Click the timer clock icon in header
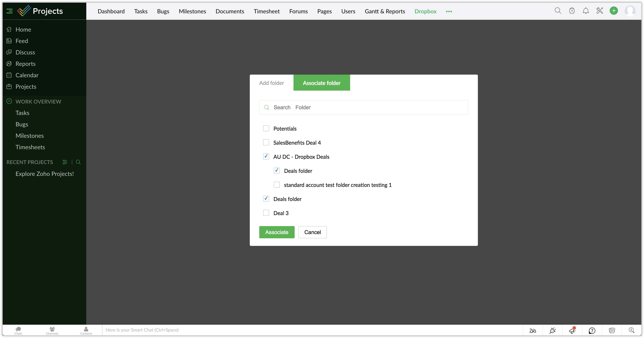644x338 pixels. 572,11
